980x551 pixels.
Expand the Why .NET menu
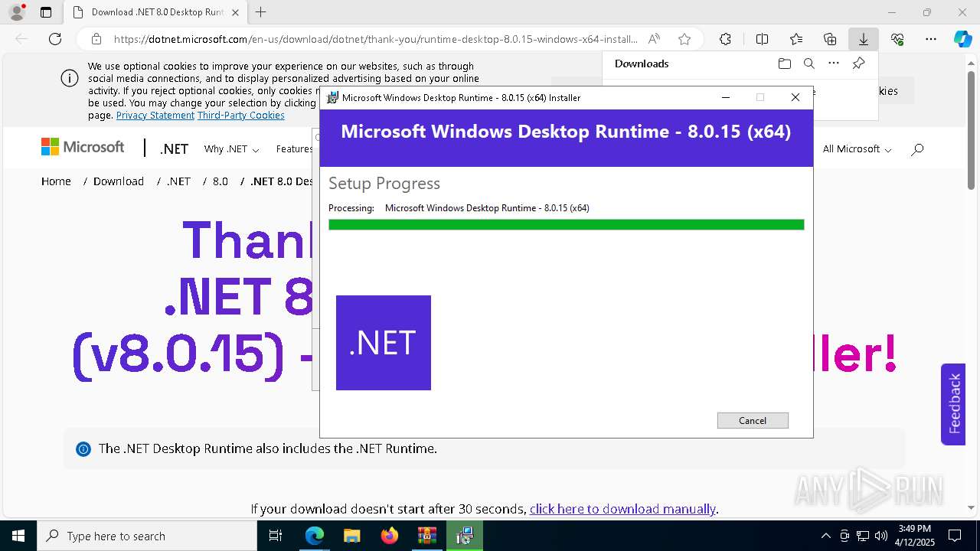click(x=231, y=149)
